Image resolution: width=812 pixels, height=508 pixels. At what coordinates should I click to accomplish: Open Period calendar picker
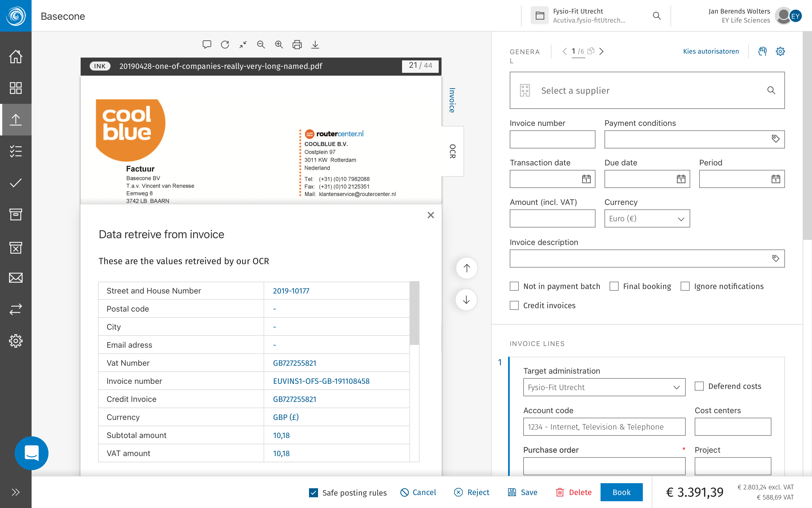776,179
